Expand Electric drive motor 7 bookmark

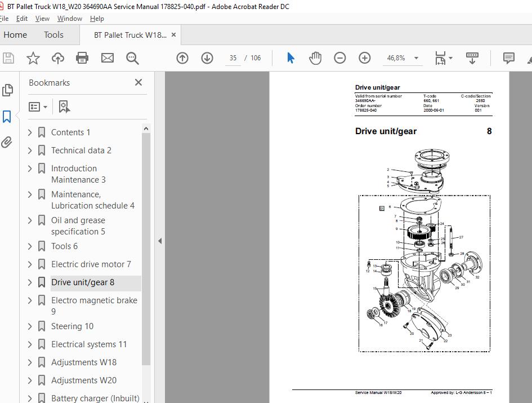point(30,264)
